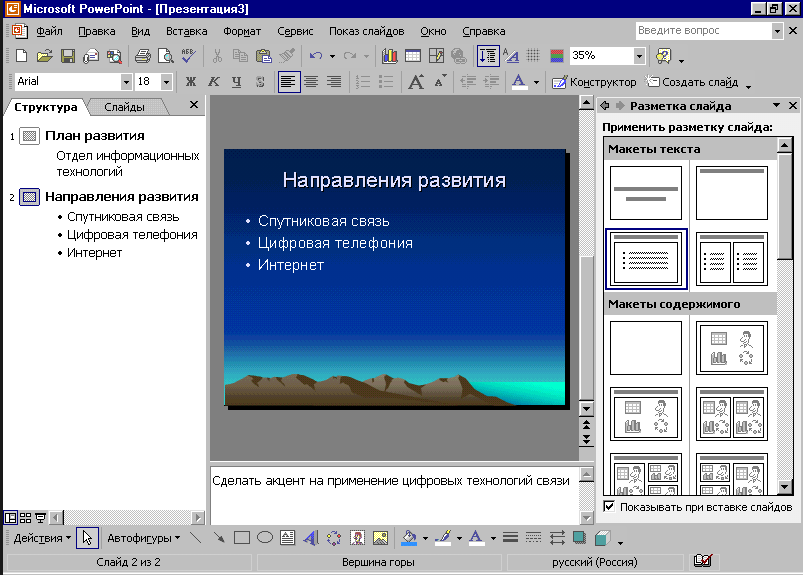This screenshot has height=575, width=803.
Task: Toggle text shadow (S) formatting
Action: 260,81
